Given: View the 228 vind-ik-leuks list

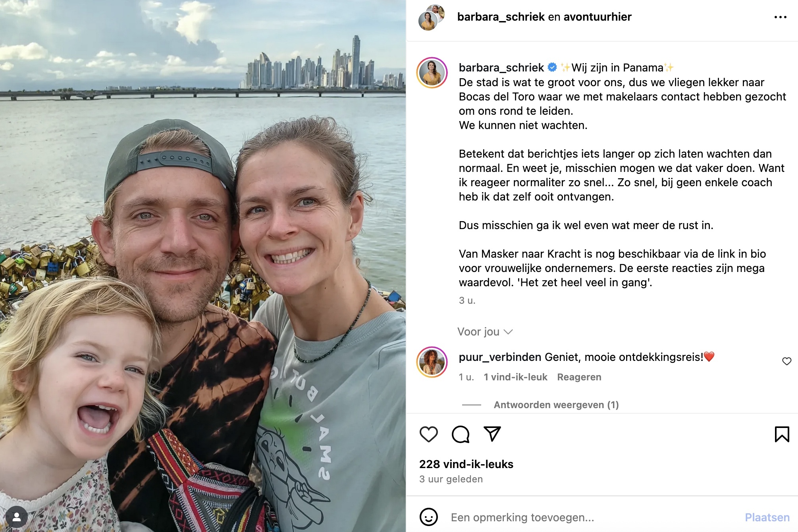Looking at the screenshot, I should pyautogui.click(x=466, y=464).
